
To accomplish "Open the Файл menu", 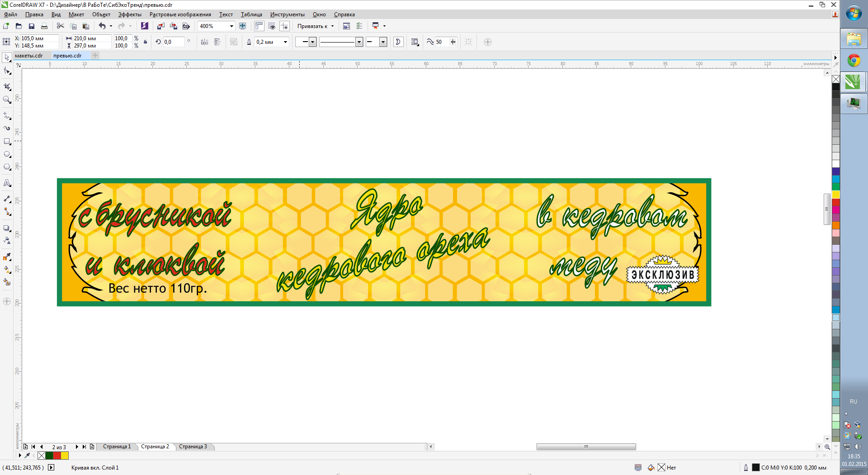I will 10,14.
